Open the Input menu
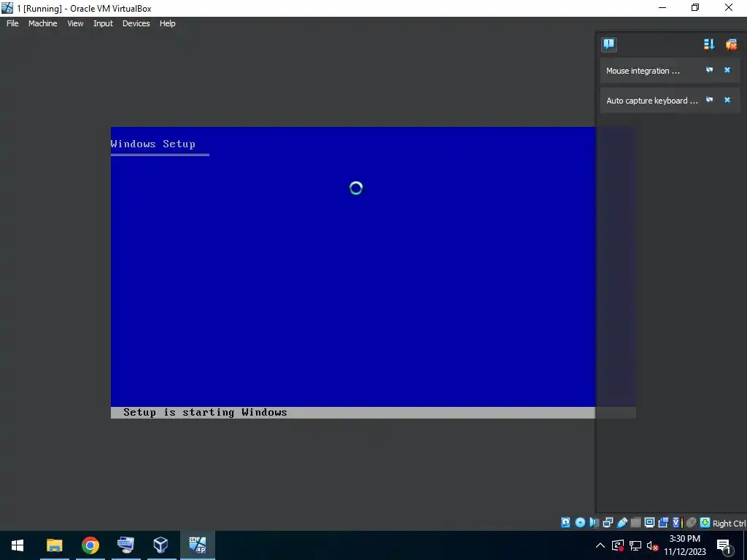Image resolution: width=747 pixels, height=560 pixels. click(103, 23)
